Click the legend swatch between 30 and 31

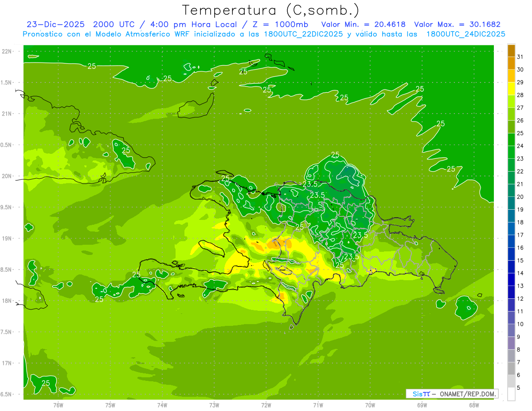click(x=511, y=63)
